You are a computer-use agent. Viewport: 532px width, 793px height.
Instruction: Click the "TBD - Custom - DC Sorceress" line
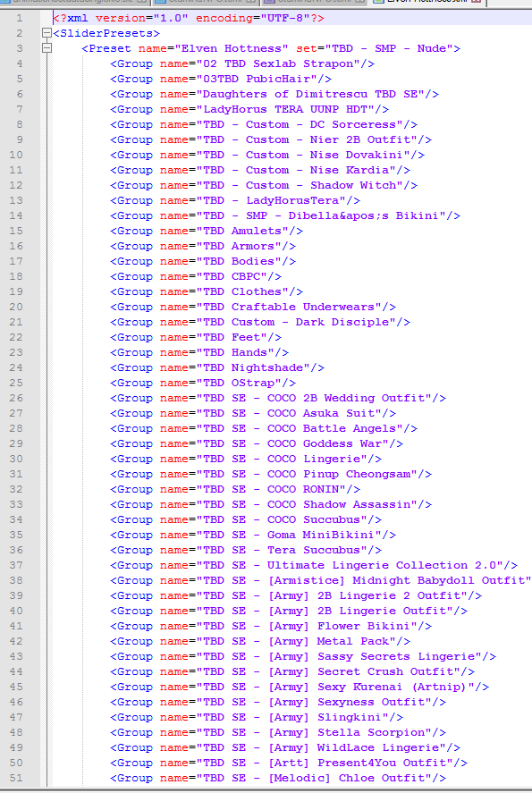pyautogui.click(x=264, y=124)
